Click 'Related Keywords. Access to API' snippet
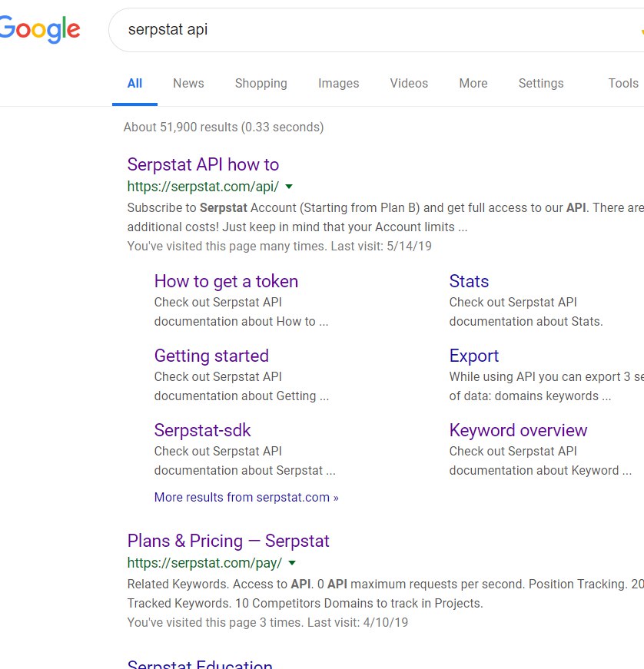The width and height of the screenshot is (644, 669). pos(219,584)
